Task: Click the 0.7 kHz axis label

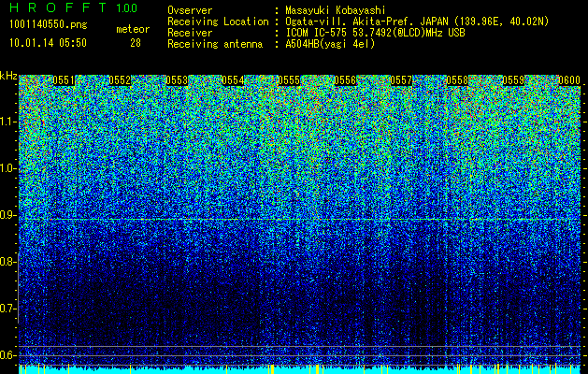Action: (x=7, y=309)
